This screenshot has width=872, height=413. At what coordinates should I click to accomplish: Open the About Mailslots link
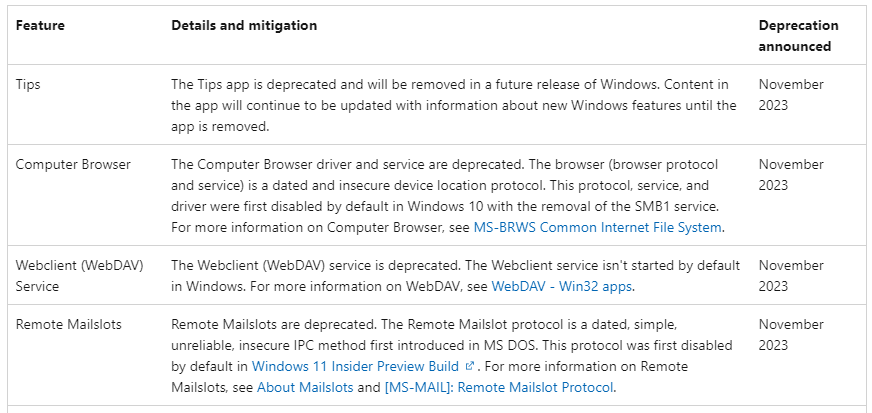pos(305,387)
